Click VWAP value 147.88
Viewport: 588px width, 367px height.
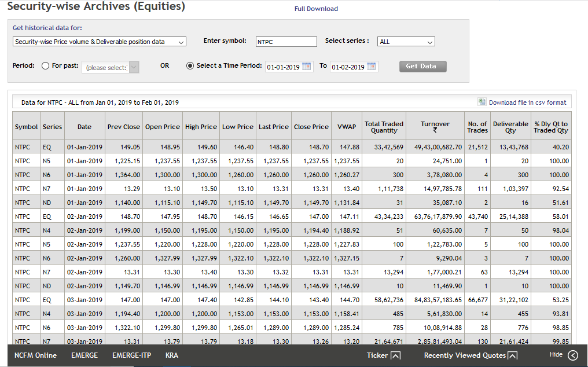(350, 147)
